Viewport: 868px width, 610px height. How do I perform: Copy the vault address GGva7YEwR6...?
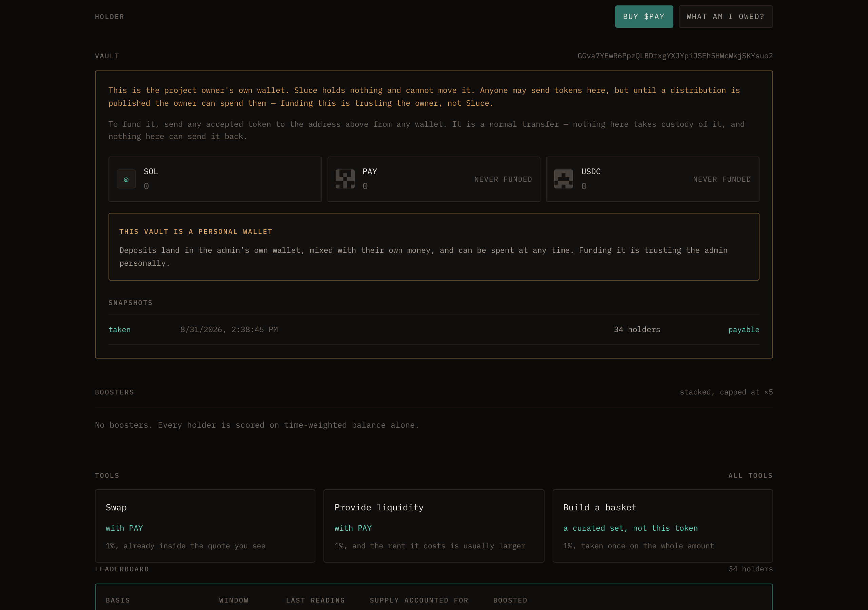point(675,56)
